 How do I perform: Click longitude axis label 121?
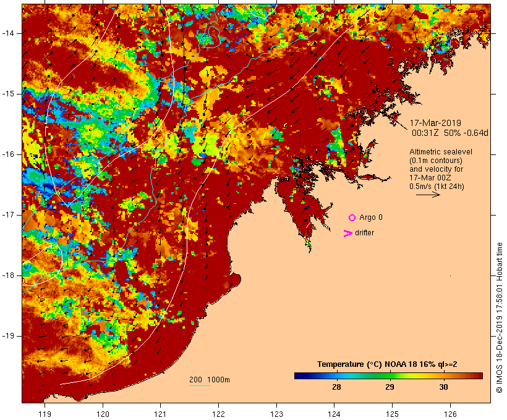(x=160, y=414)
